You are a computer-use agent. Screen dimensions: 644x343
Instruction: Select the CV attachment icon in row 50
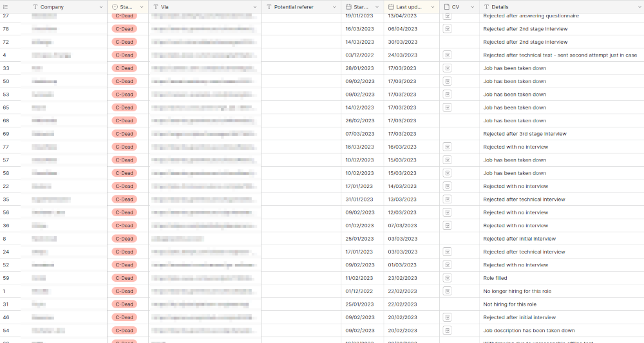coord(447,81)
